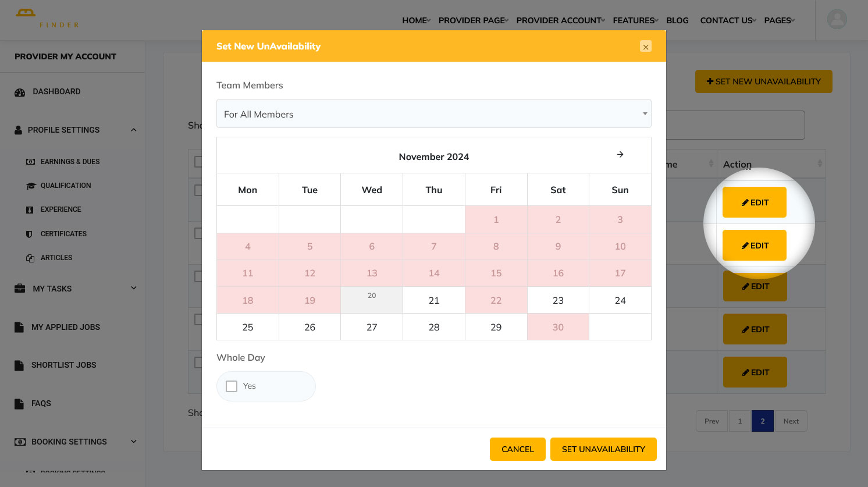Image resolution: width=868 pixels, height=487 pixels.
Task: Select November 21 on the calendar
Action: coord(434,300)
